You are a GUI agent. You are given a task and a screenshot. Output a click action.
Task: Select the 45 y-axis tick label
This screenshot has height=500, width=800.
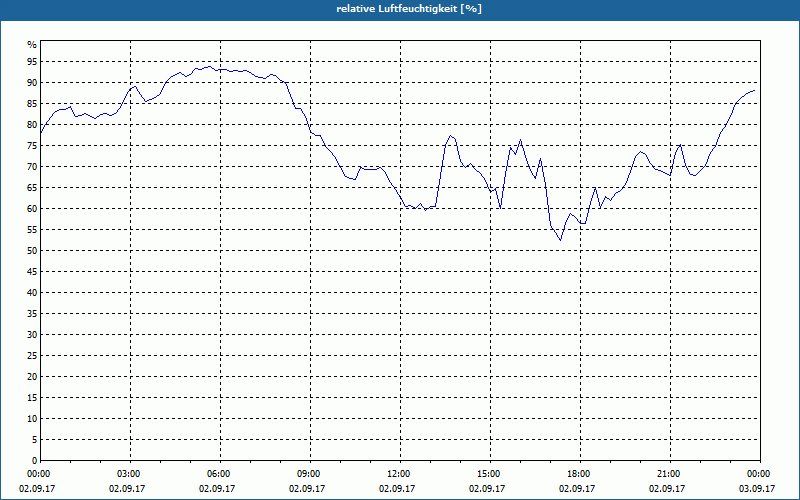pos(32,271)
